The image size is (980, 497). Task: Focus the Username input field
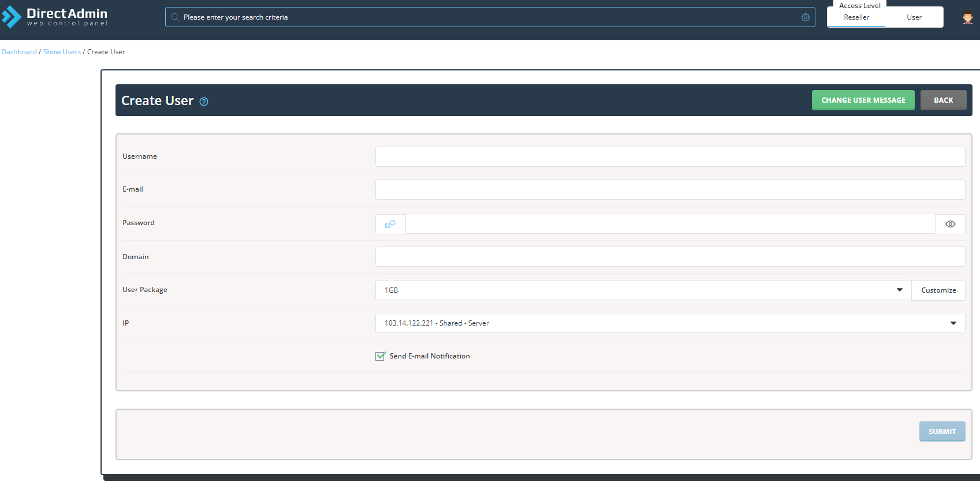(x=670, y=157)
